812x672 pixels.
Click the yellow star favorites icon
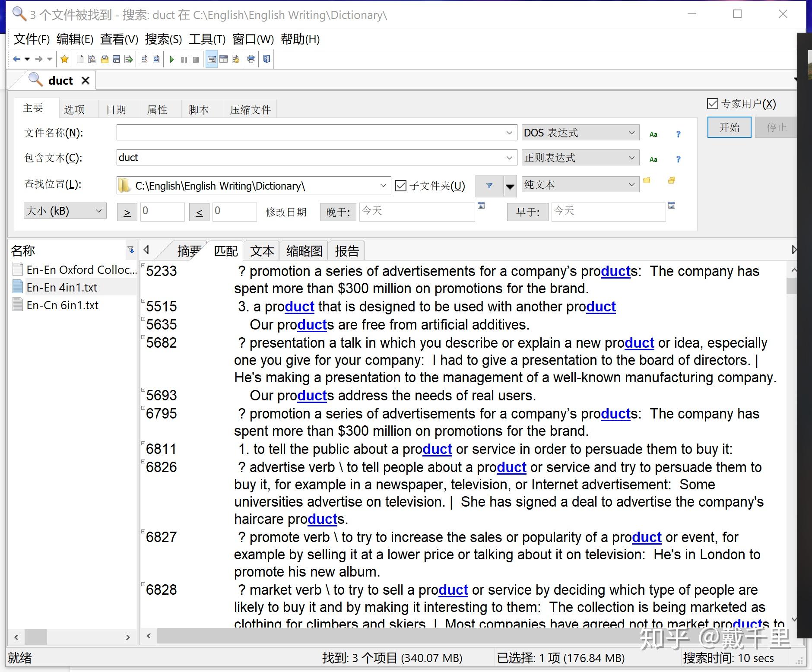(64, 59)
